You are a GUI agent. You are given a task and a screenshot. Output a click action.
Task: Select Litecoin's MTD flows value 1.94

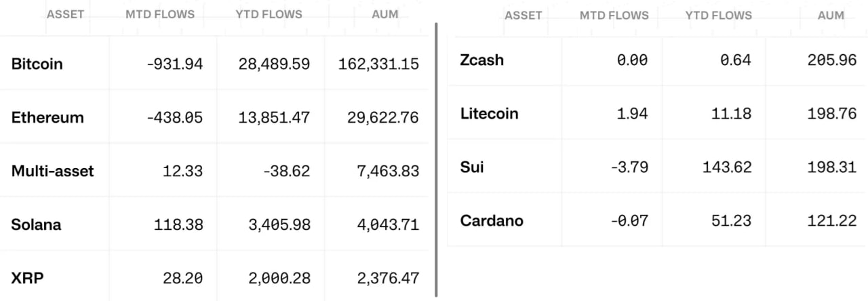click(x=632, y=113)
